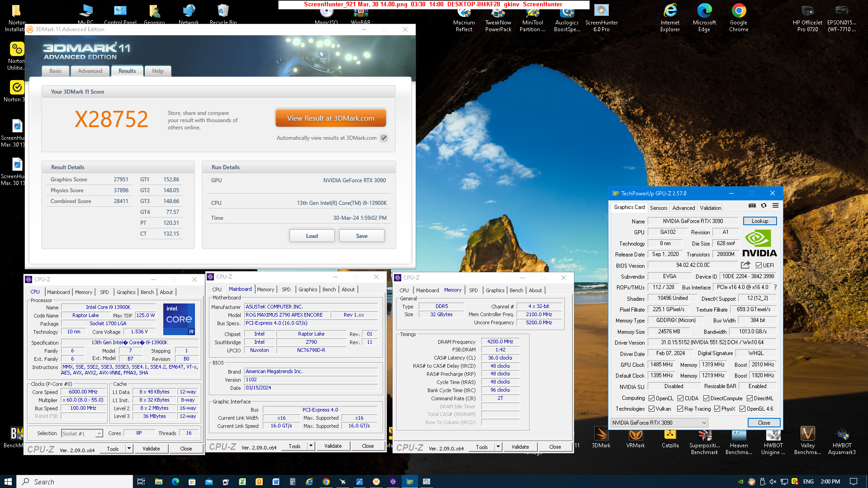Click Intel Core i9 logo in CPU-Z
868x488 pixels.
pyautogui.click(x=179, y=319)
